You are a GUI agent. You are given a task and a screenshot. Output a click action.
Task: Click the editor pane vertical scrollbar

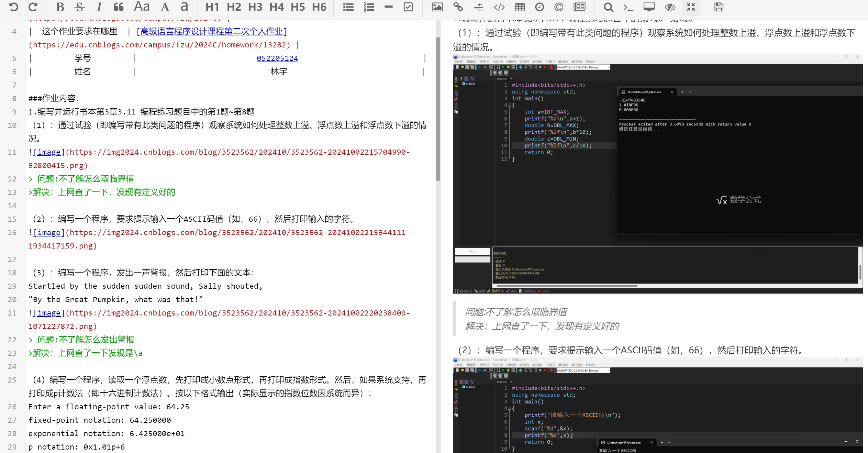tap(438, 109)
